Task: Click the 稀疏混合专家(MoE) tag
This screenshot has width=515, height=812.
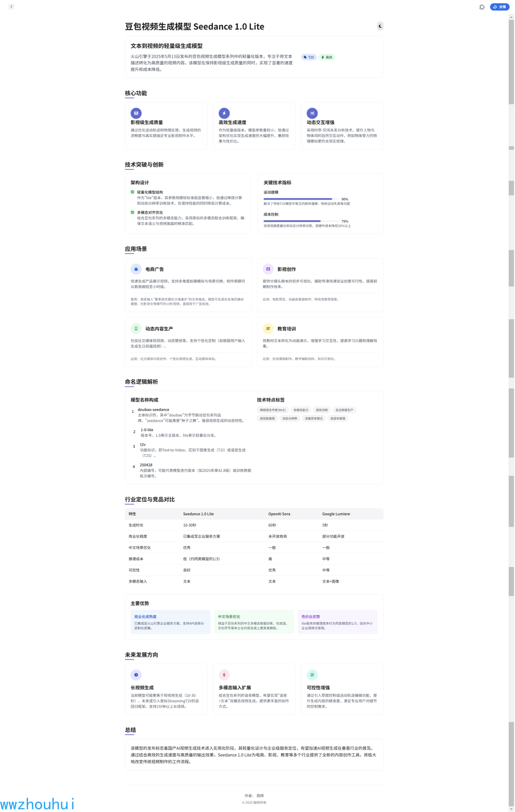Action: (x=273, y=410)
